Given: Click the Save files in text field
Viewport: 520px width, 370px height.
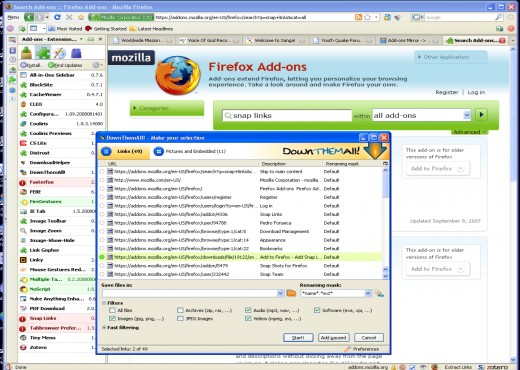Looking at the screenshot, I should (189, 293).
